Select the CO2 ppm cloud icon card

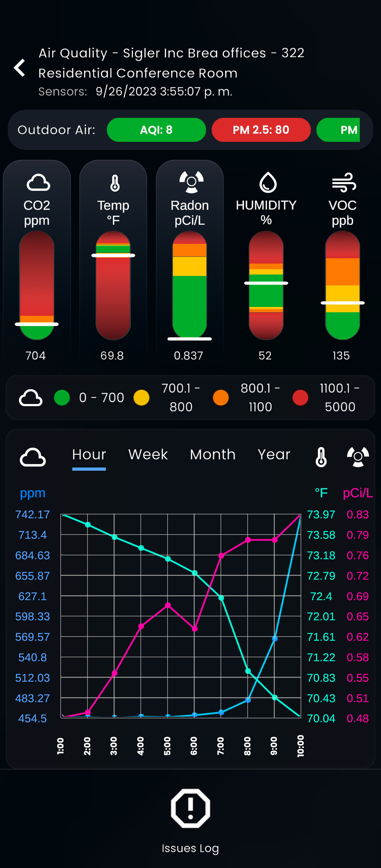pos(38,183)
